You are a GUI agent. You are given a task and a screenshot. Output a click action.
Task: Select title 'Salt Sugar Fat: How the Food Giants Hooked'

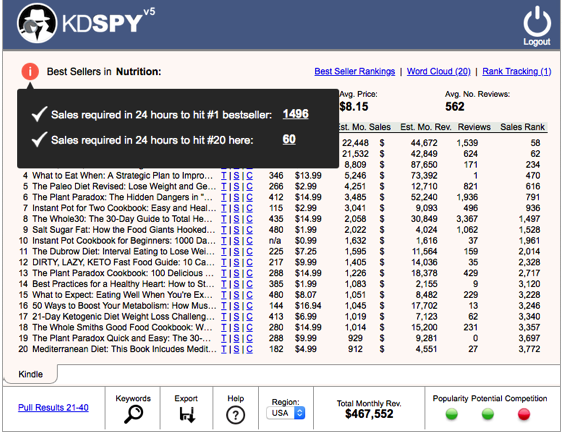click(x=124, y=230)
